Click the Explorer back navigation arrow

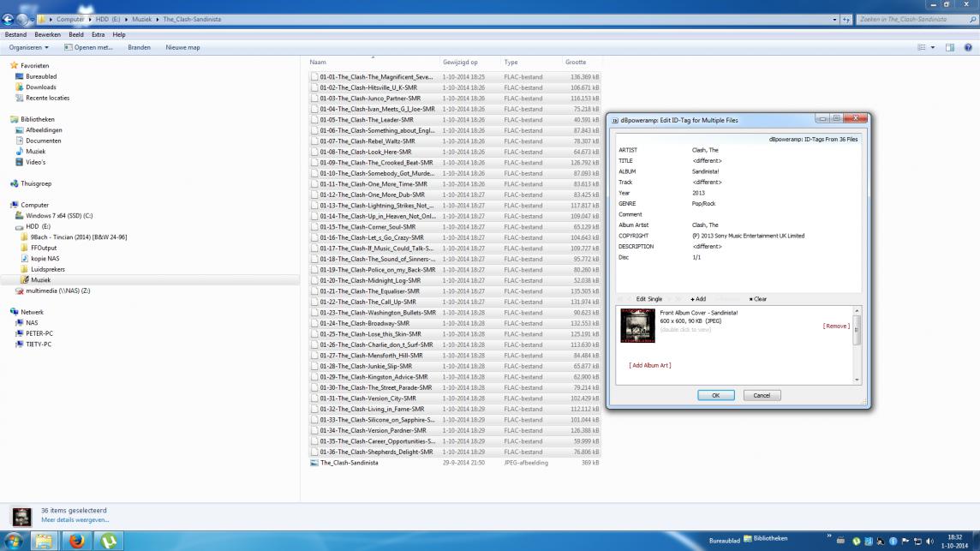click(9, 19)
